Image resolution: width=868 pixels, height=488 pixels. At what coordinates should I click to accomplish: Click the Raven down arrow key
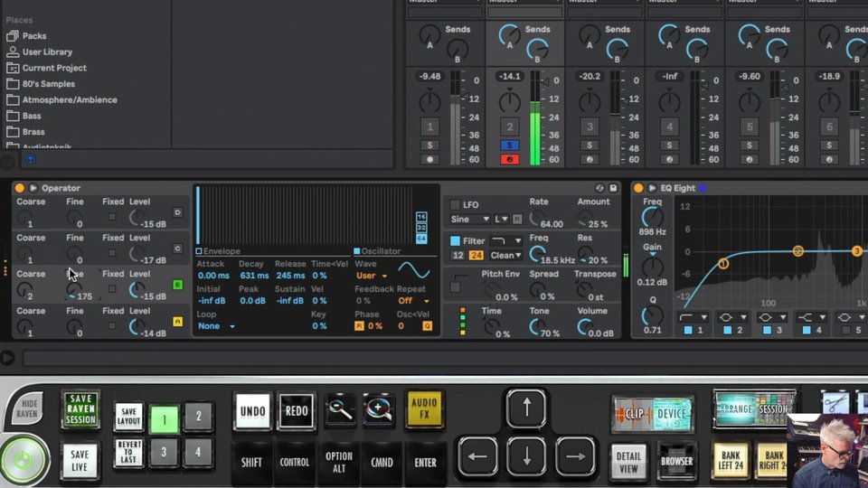(x=526, y=456)
